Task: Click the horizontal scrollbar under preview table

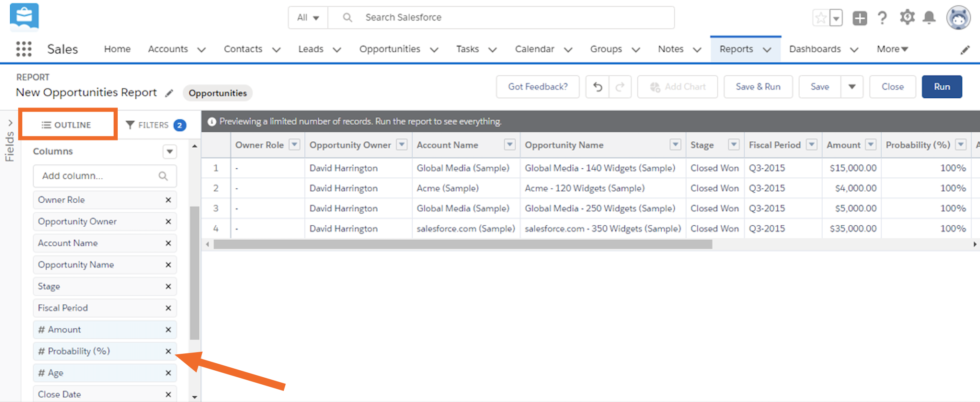Action: pos(463,244)
